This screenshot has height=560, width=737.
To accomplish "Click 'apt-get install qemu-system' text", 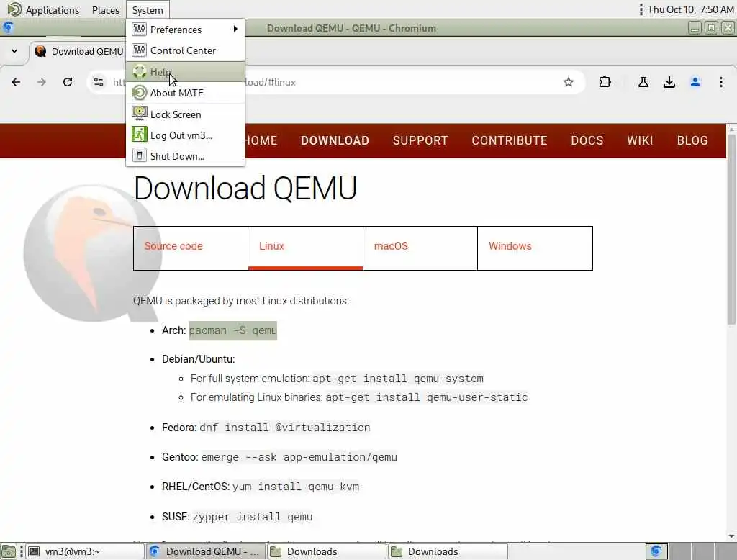I will coord(398,379).
